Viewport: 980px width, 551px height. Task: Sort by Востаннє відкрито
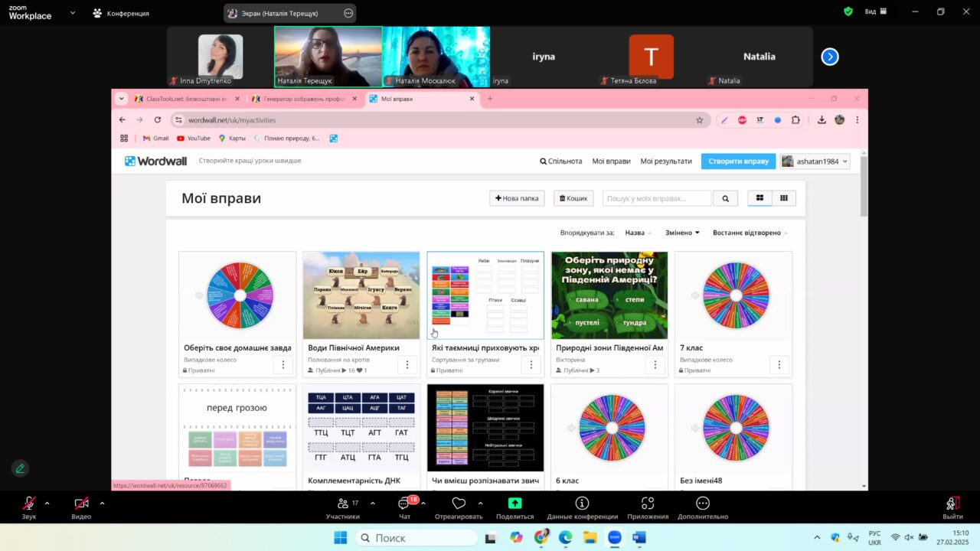coord(750,233)
